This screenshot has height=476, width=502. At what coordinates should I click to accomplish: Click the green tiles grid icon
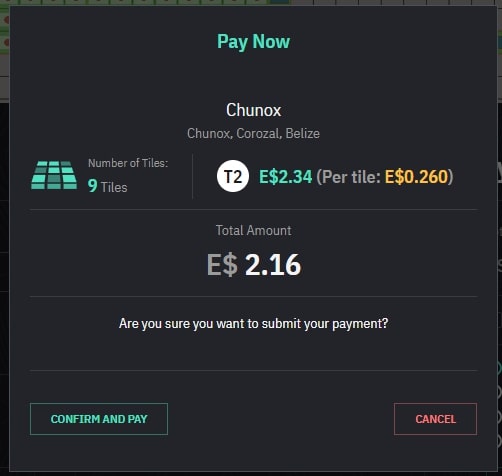[x=54, y=175]
